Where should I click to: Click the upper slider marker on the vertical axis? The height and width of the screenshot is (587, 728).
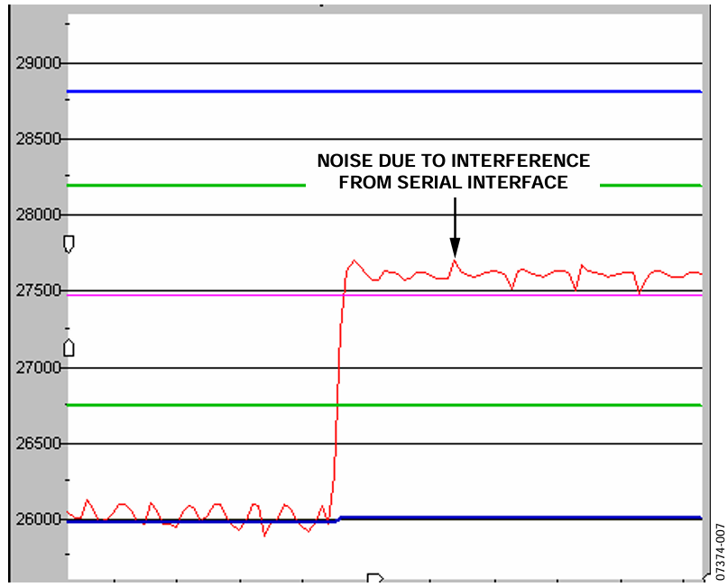pos(69,243)
